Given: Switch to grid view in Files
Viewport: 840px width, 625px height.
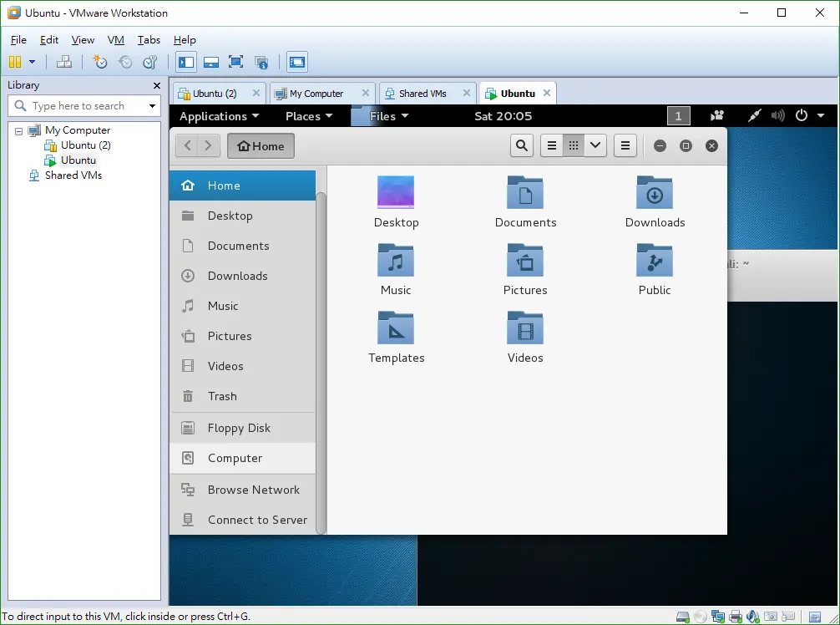Looking at the screenshot, I should point(573,145).
